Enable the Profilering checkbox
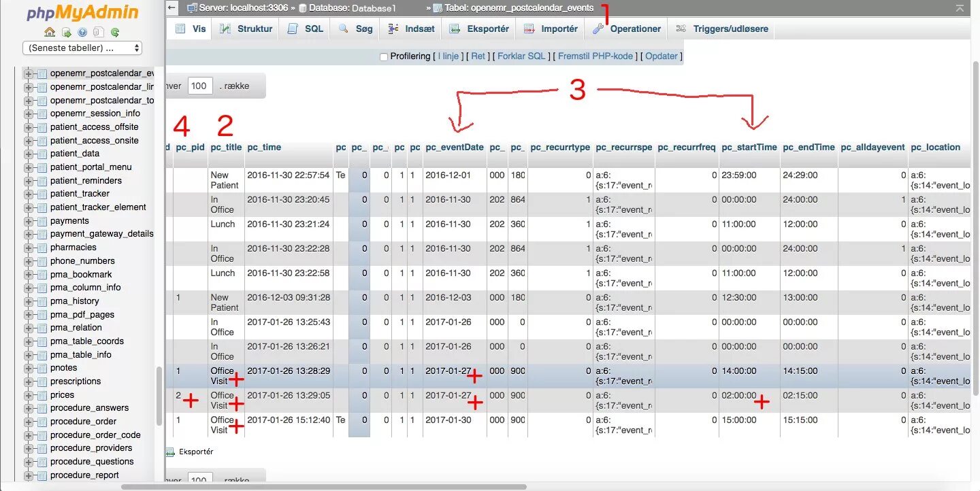The image size is (980, 491). tap(384, 56)
